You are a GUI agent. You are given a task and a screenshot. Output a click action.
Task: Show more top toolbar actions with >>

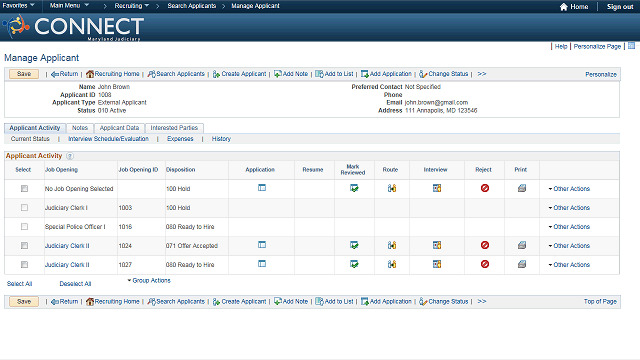coord(482,74)
